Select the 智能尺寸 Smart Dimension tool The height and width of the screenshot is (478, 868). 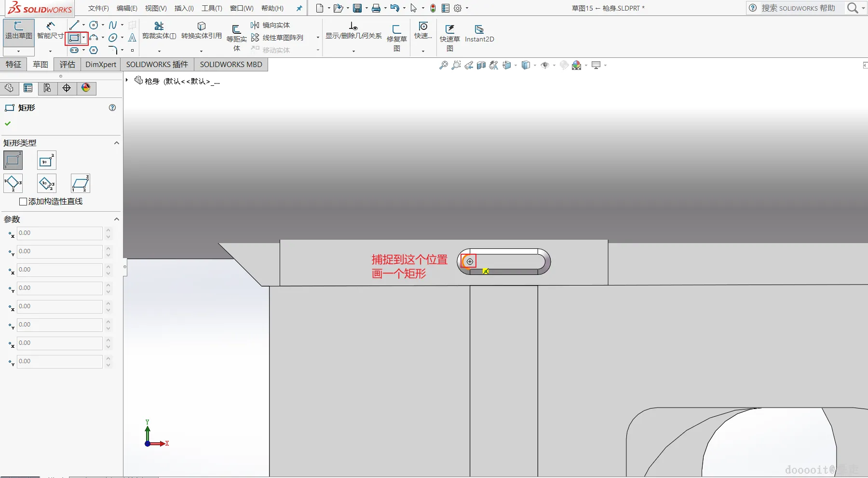point(50,32)
